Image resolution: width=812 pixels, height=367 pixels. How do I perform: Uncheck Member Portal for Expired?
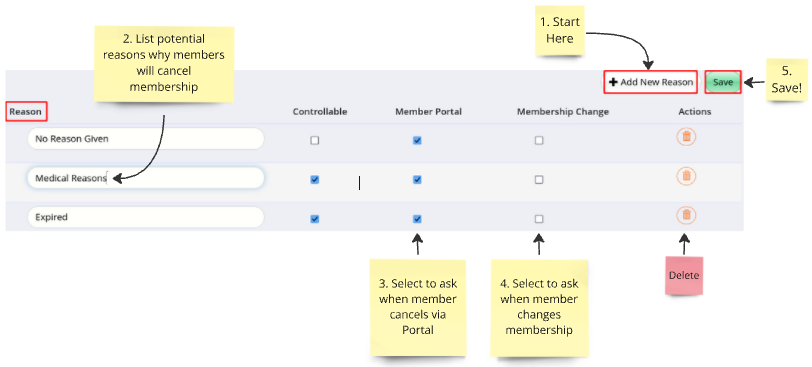(417, 219)
